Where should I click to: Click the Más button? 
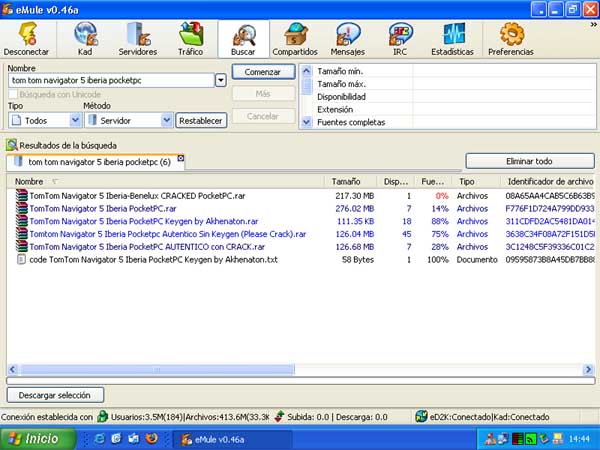tap(263, 94)
